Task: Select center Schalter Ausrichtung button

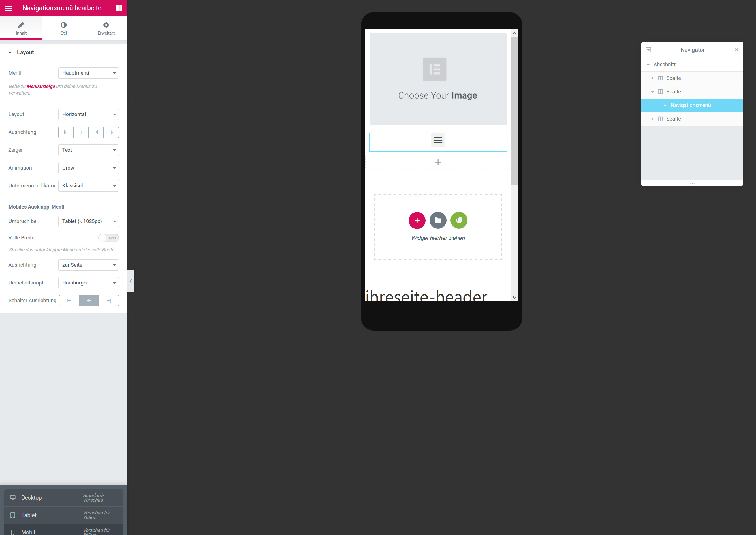Action: tap(89, 301)
